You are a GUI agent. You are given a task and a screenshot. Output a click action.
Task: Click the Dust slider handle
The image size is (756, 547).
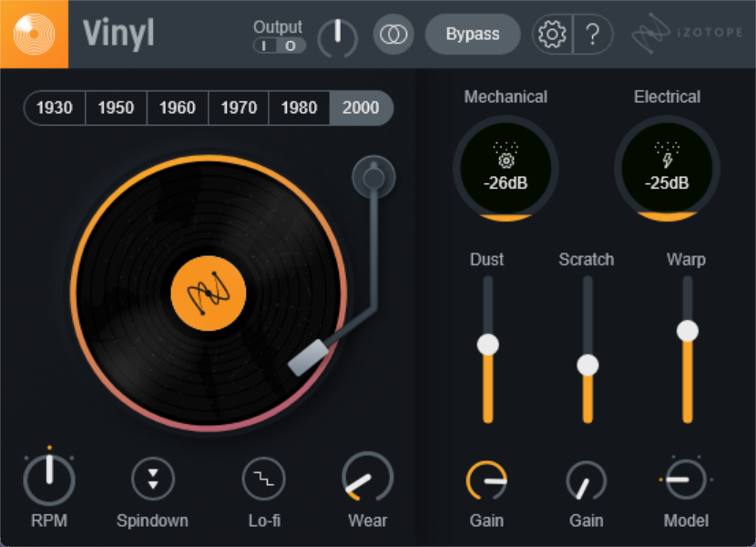click(x=488, y=345)
